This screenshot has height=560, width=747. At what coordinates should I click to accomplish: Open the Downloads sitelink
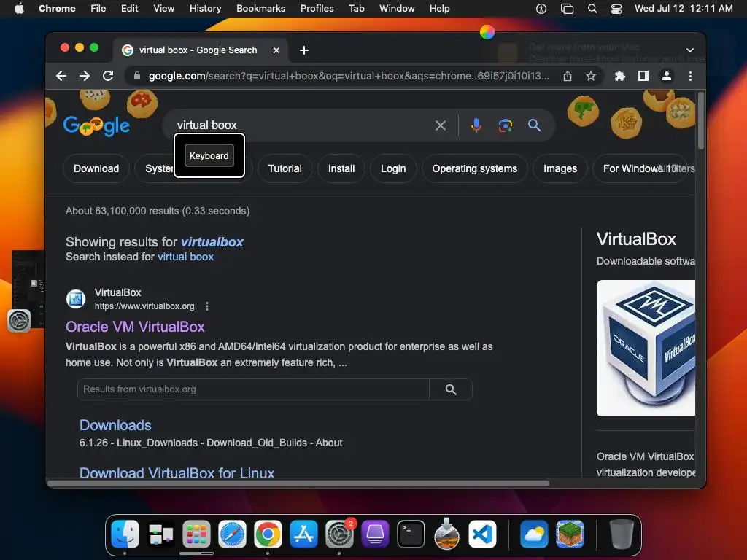tap(115, 425)
